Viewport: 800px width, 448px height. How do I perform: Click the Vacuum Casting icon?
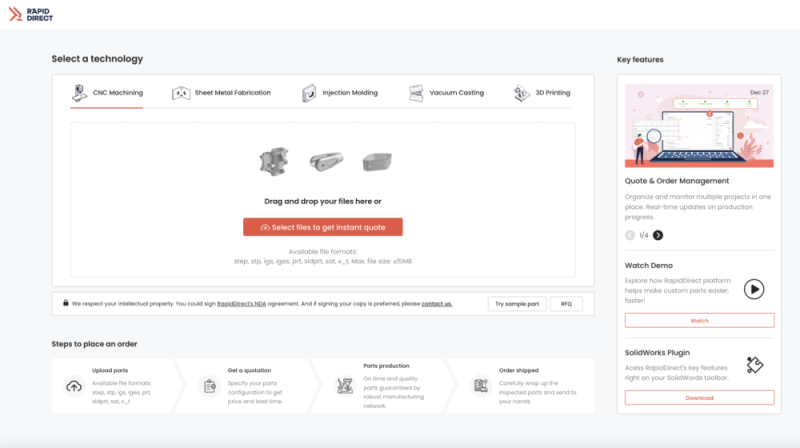coord(416,93)
